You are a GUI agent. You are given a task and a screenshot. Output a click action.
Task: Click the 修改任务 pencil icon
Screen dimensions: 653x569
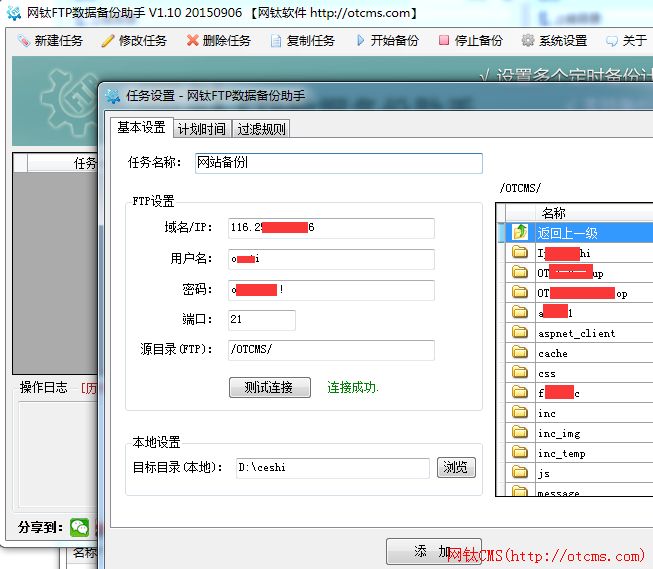(107, 41)
